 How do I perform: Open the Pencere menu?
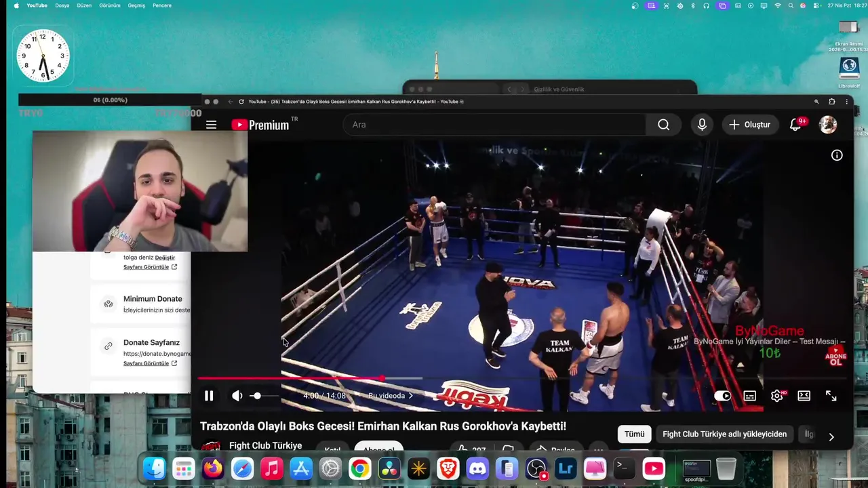tap(162, 5)
